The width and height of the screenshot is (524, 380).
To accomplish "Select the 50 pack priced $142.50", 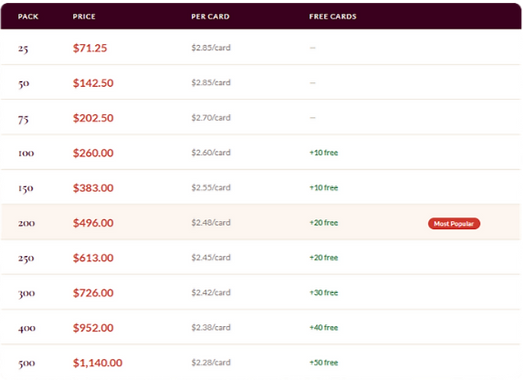I will click(x=261, y=82).
